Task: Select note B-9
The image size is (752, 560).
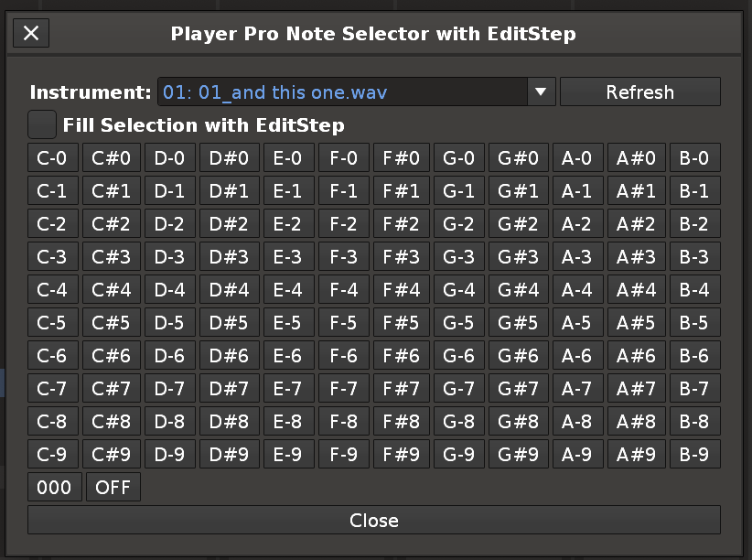Action: (694, 455)
